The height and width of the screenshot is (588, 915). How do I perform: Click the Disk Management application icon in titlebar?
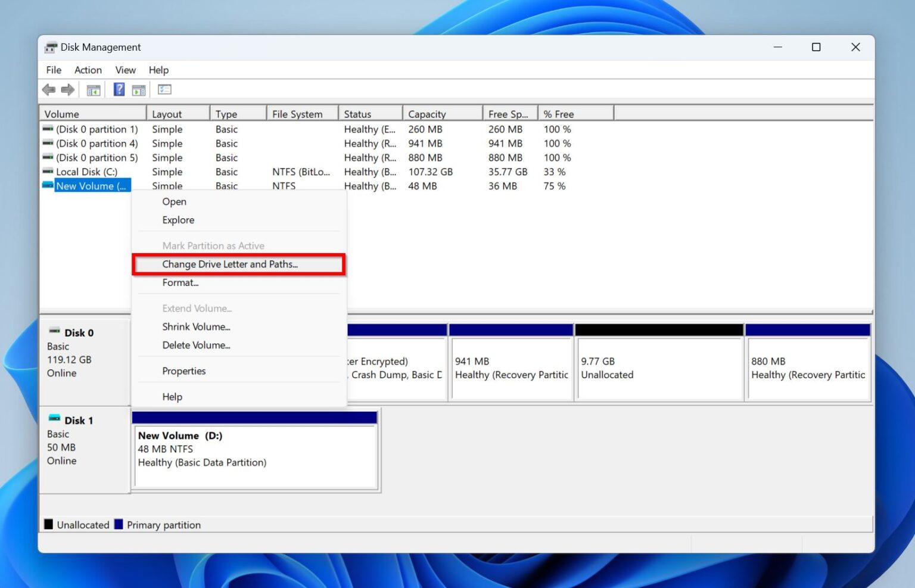tap(52, 47)
